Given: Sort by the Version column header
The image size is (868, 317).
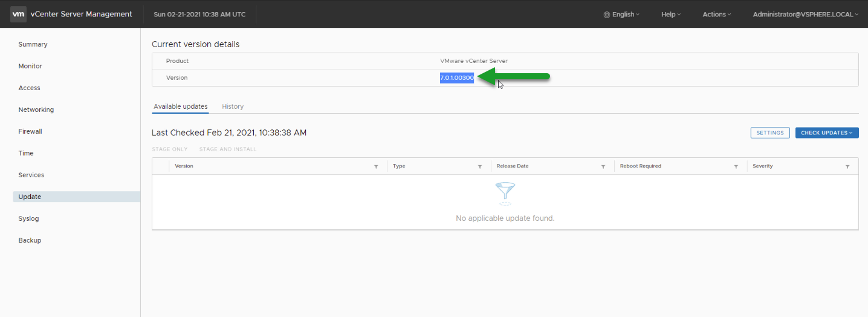Looking at the screenshot, I should coord(184,166).
